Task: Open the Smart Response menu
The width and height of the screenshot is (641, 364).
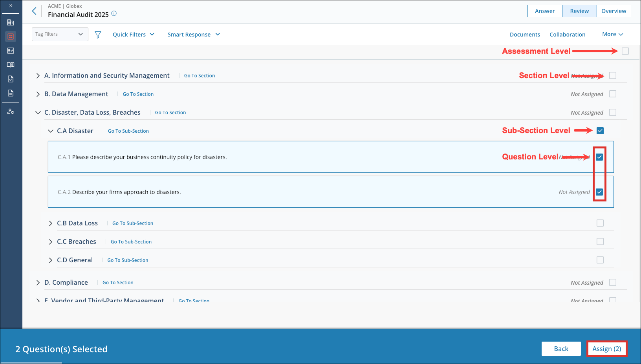Action: (194, 35)
